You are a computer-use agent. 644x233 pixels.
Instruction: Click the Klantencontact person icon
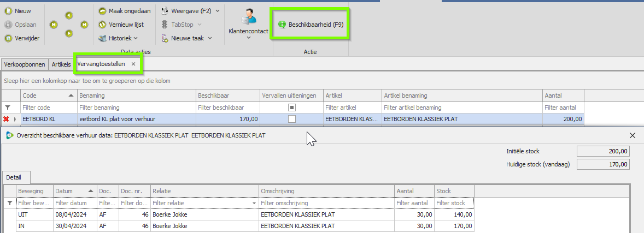point(249,16)
